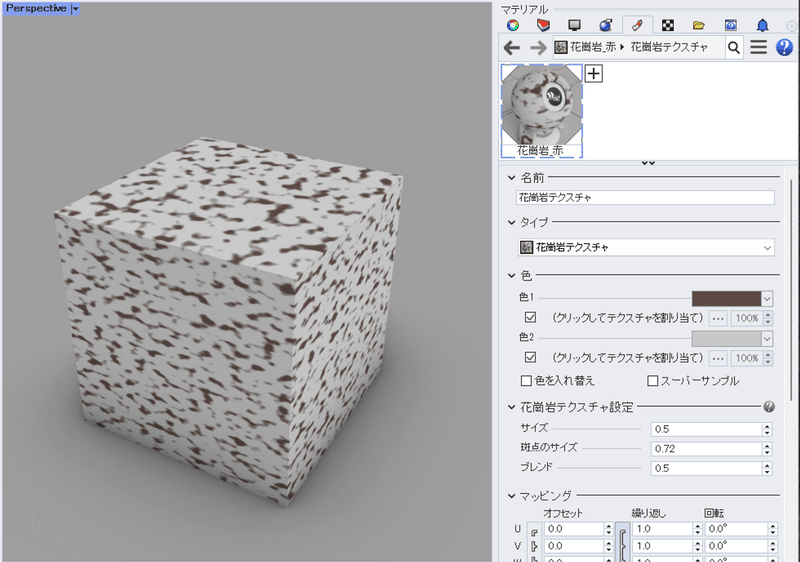
Task: Collapse the 名前 section
Action: (x=512, y=178)
